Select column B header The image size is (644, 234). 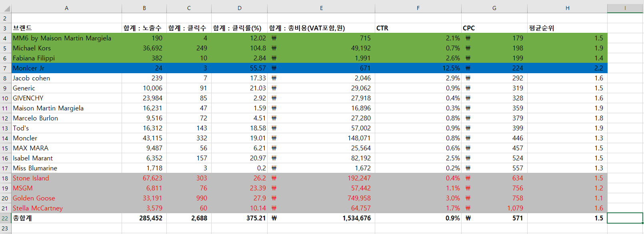click(144, 8)
